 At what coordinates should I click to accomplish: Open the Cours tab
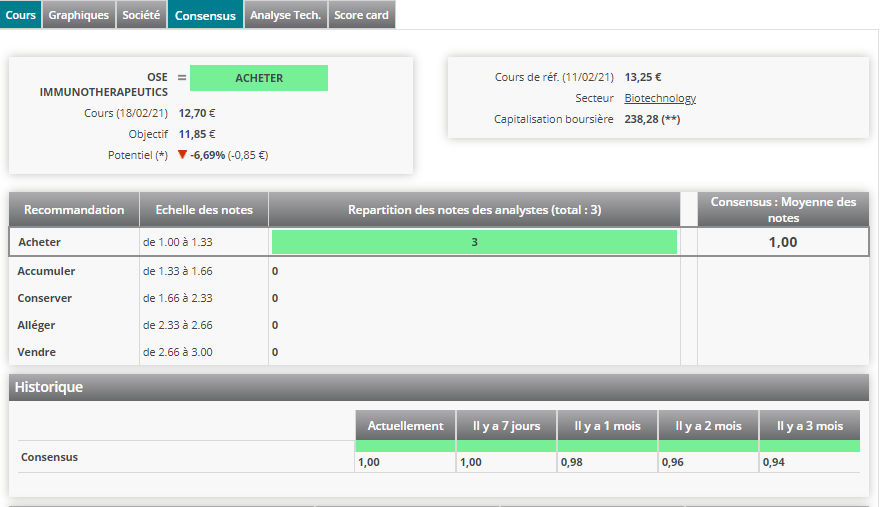[20, 15]
